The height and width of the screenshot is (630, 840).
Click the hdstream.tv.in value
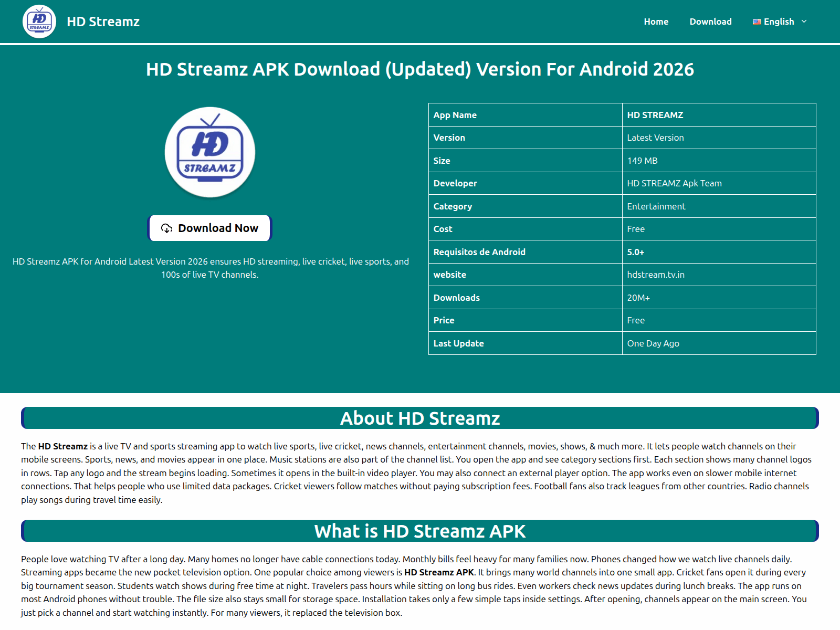coord(719,275)
